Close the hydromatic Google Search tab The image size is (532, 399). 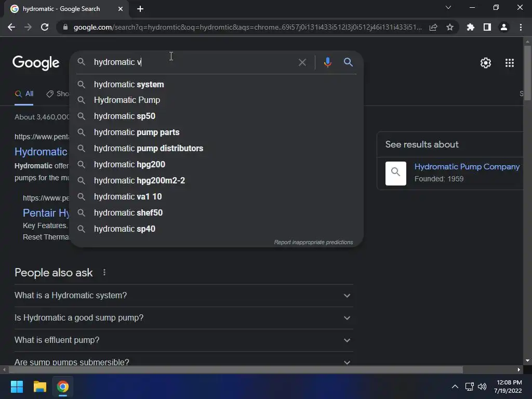tap(121, 9)
